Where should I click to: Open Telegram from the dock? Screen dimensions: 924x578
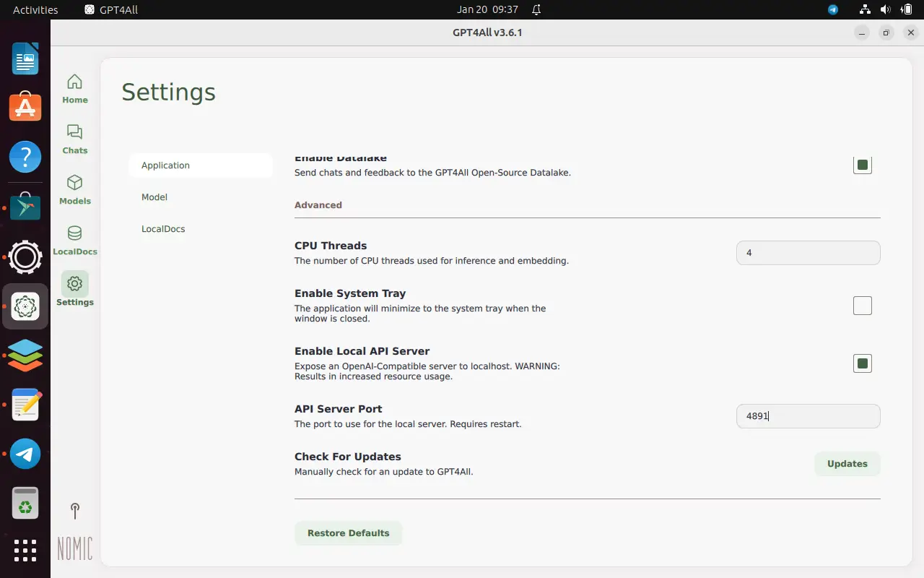coord(25,454)
